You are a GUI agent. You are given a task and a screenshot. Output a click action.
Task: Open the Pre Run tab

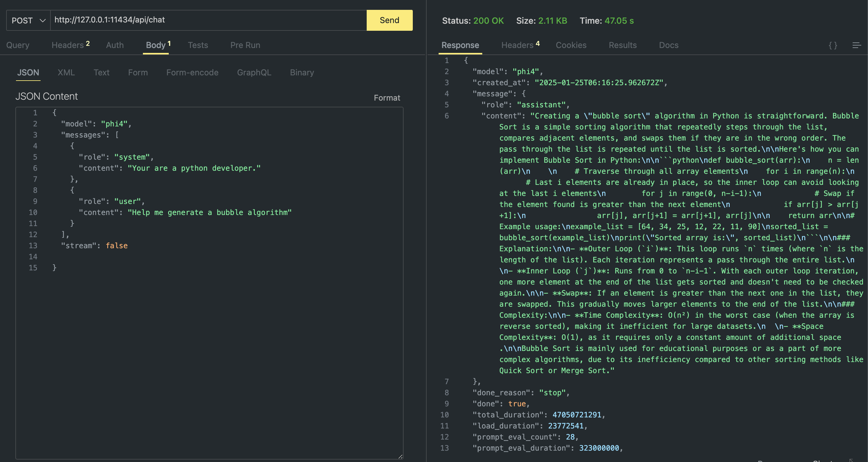(x=245, y=45)
